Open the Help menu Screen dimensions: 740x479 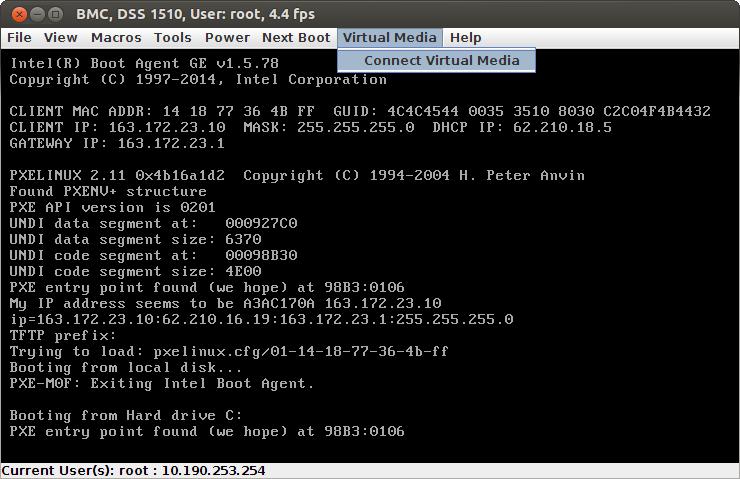pyautogui.click(x=465, y=38)
